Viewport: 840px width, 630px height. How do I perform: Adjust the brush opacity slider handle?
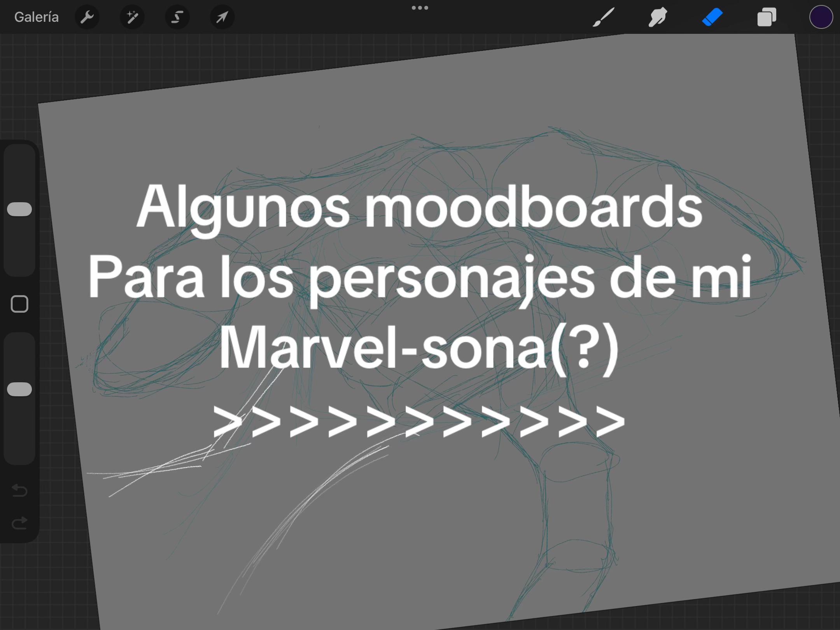click(x=19, y=389)
